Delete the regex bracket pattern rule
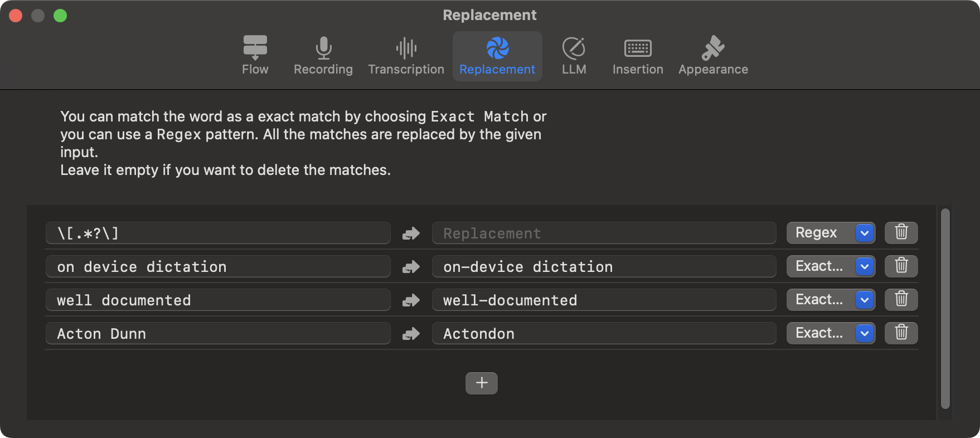The image size is (980, 438). tap(901, 232)
